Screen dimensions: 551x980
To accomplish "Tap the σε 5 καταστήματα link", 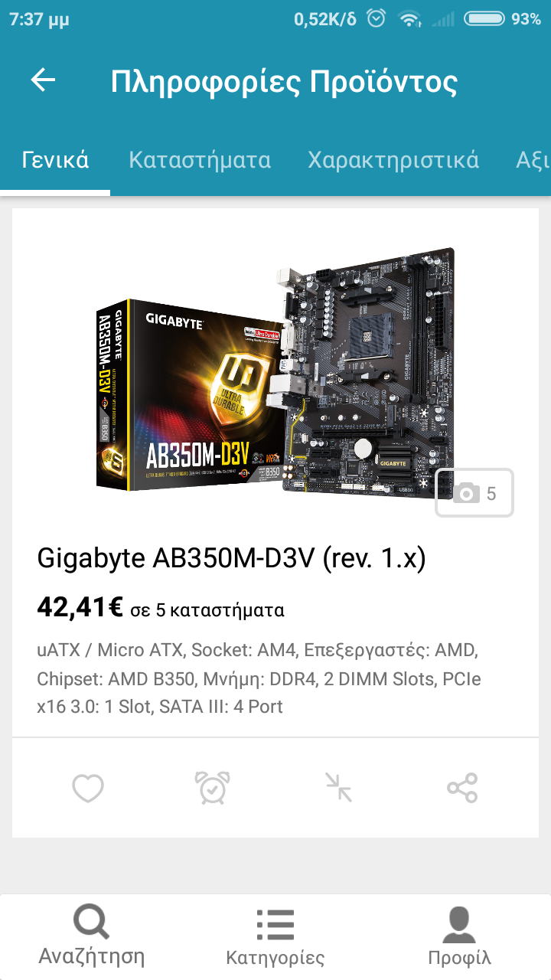I will pyautogui.click(x=207, y=610).
